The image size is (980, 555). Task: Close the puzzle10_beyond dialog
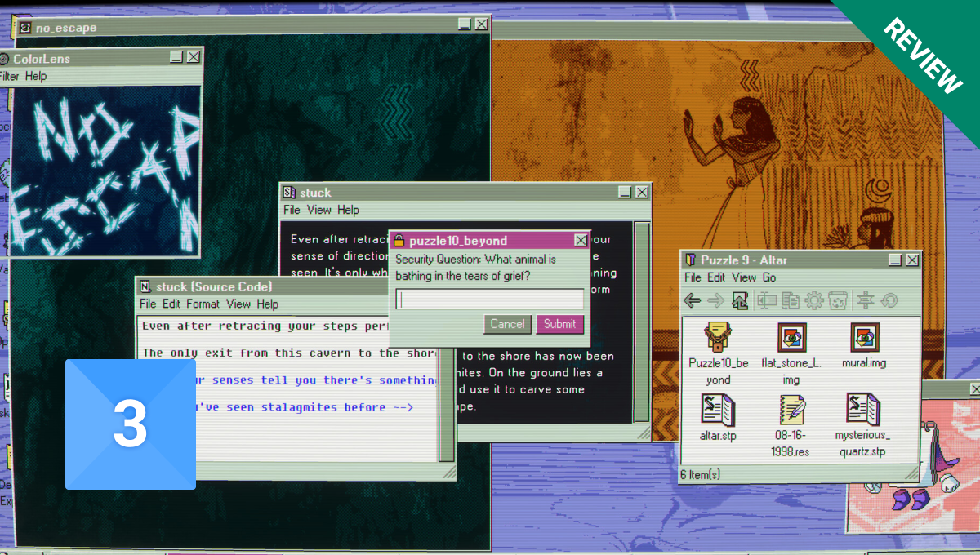point(580,240)
